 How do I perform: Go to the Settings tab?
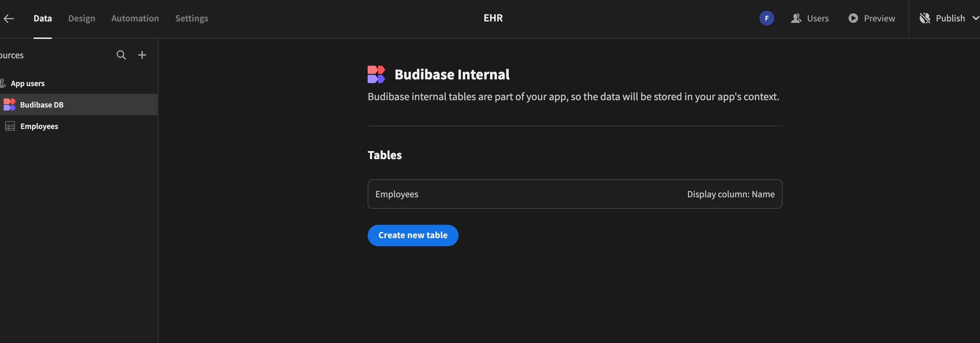pyautogui.click(x=191, y=18)
